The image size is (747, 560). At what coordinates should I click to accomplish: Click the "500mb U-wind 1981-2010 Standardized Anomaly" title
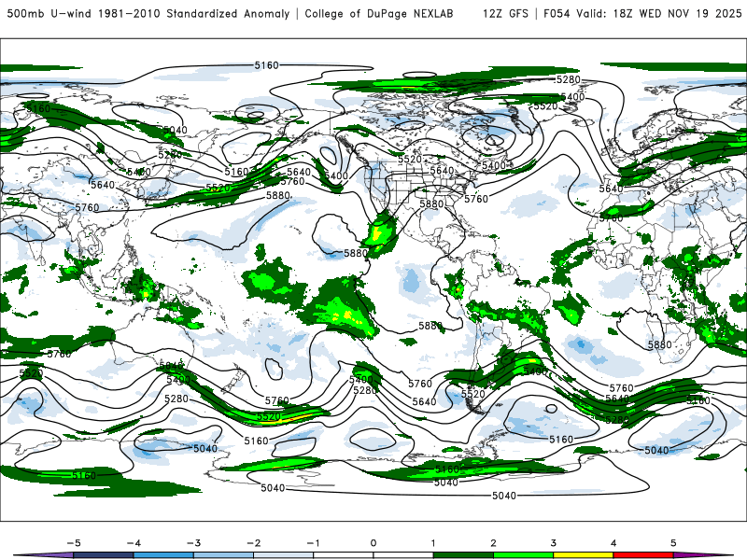(x=148, y=14)
